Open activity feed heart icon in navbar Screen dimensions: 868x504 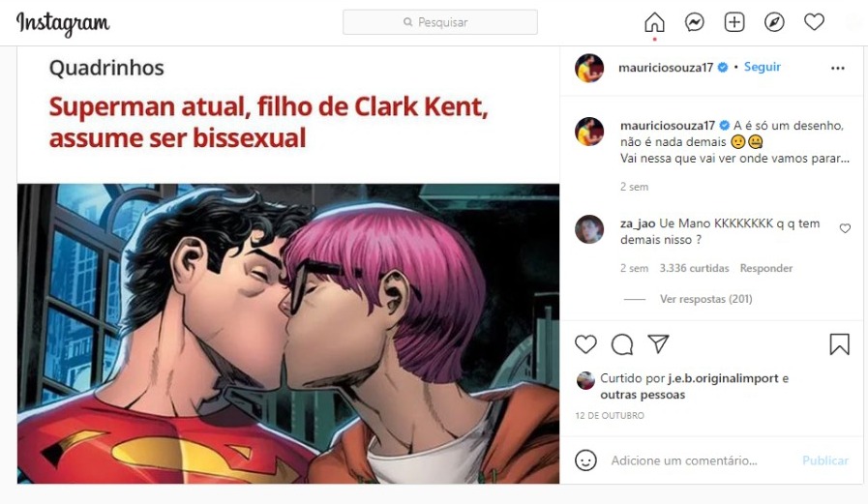[x=814, y=22]
